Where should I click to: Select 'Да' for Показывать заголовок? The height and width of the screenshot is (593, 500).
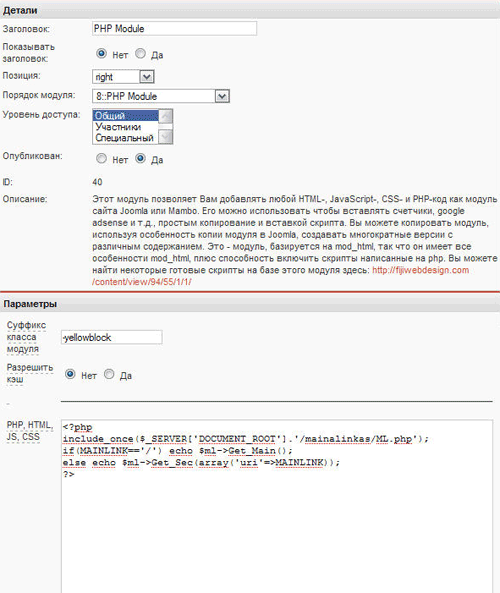140,54
